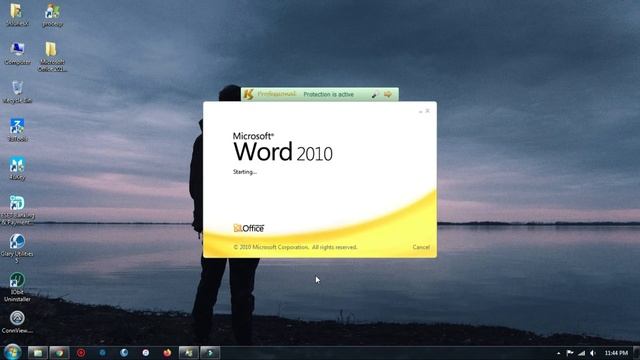
Task: Select the ConnView desktop icon
Action: point(17,322)
